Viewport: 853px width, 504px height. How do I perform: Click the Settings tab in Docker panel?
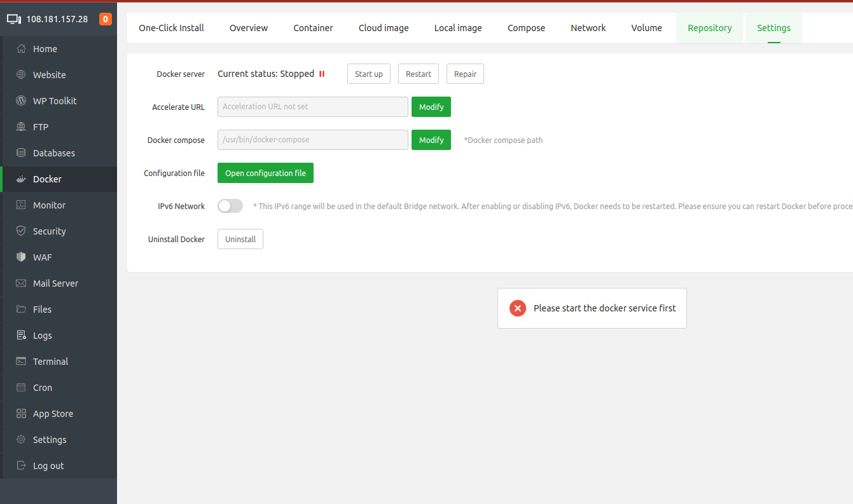click(x=774, y=28)
